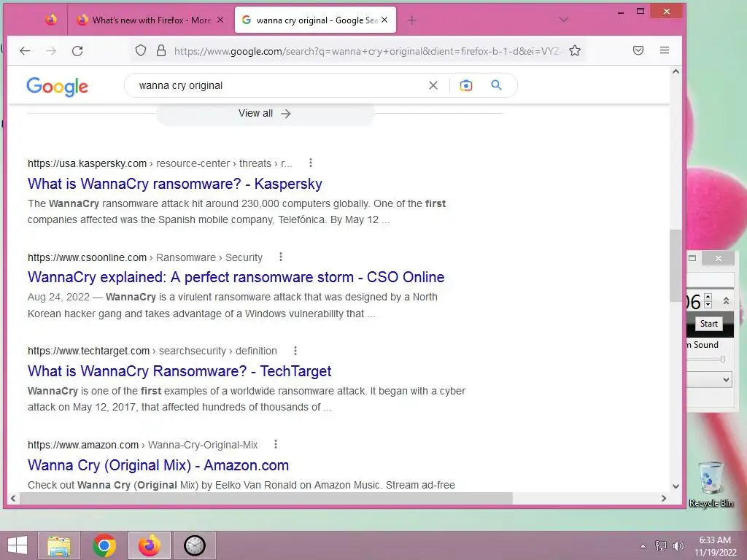Image resolution: width=747 pixels, height=560 pixels.
Task: Click vertical scrollbar up arrow
Action: (x=676, y=72)
